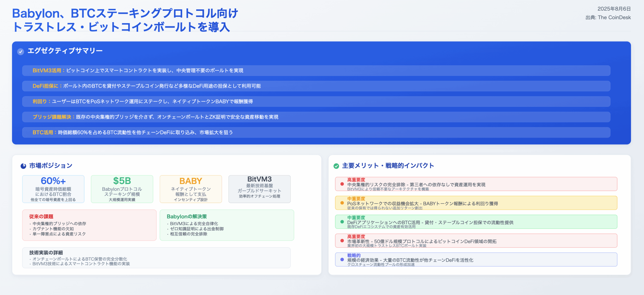Image resolution: width=644 pixels, height=295 pixels.
Task: Click BitVM3による完全自律化 bullet
Action: pyautogui.click(x=194, y=224)
